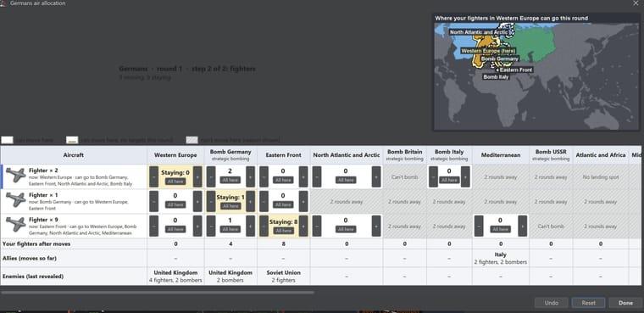Screen dimensions: 644x313
Task: Raise Eastern Front count in Fighter × 2 row
Action: (303, 177)
